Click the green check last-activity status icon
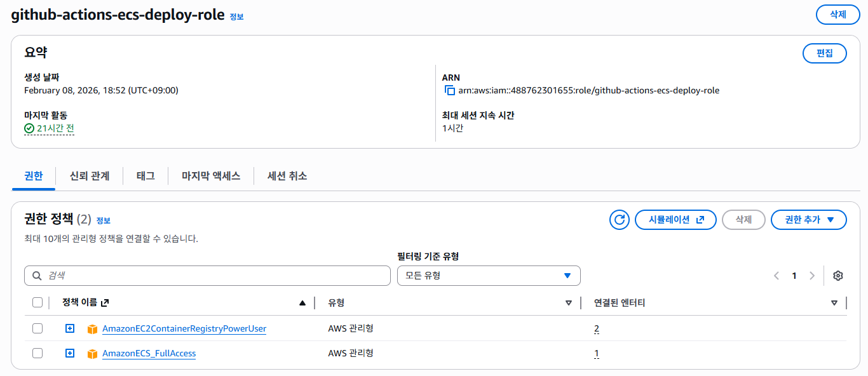This screenshot has width=868, height=376. (x=29, y=128)
